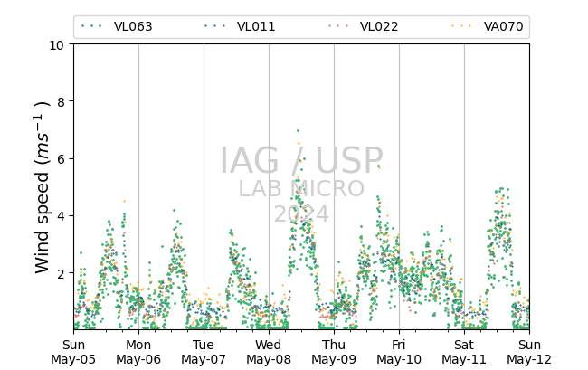Click the blue VL011 legend marker
This screenshot has width=588, height=370.
pos(215,26)
